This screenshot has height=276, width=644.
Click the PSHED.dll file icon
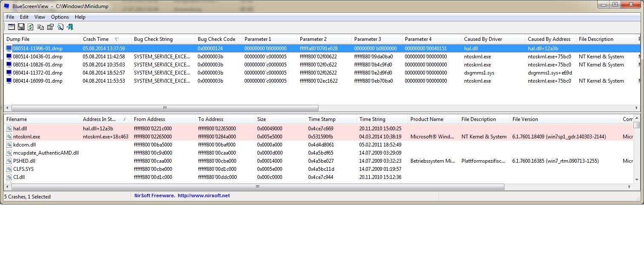(x=9, y=161)
